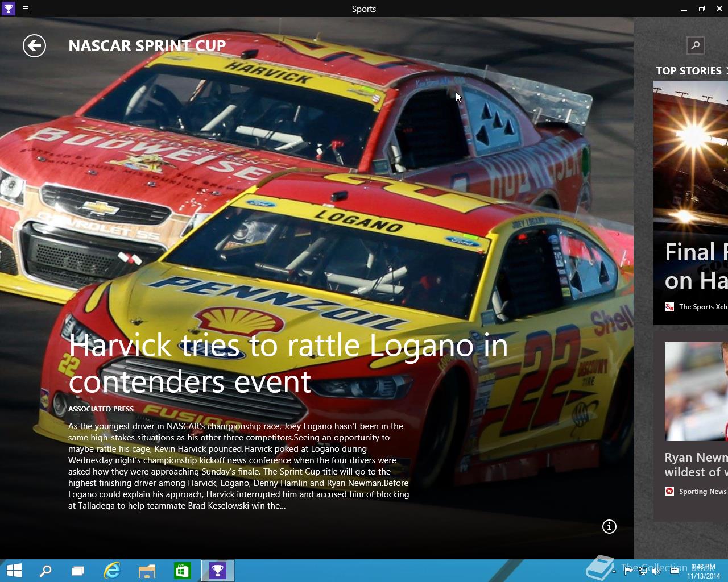This screenshot has height=582, width=728.
Task: Expand the TOP STORIES section header
Action: 692,71
